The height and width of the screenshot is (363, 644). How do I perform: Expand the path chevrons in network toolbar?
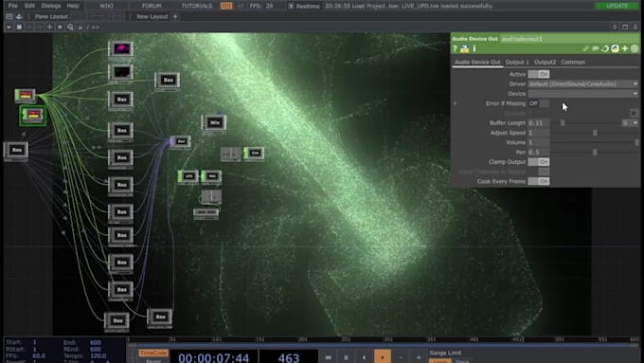pyautogui.click(x=96, y=27)
